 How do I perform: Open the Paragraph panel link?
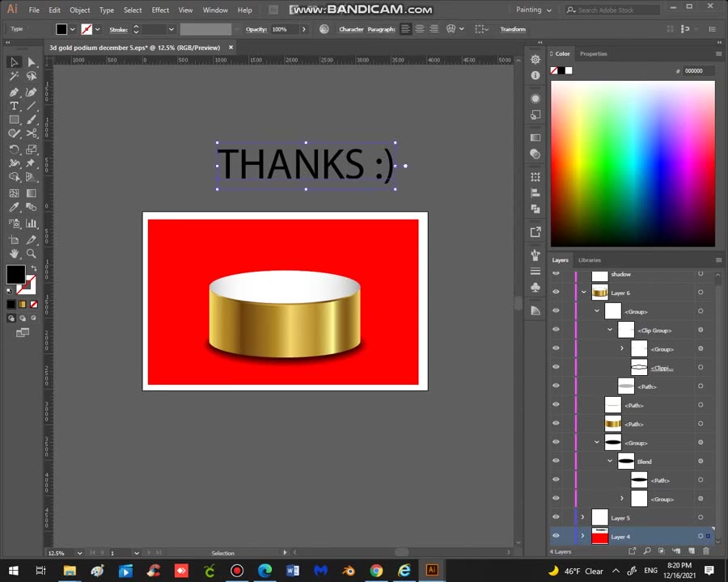coord(381,29)
